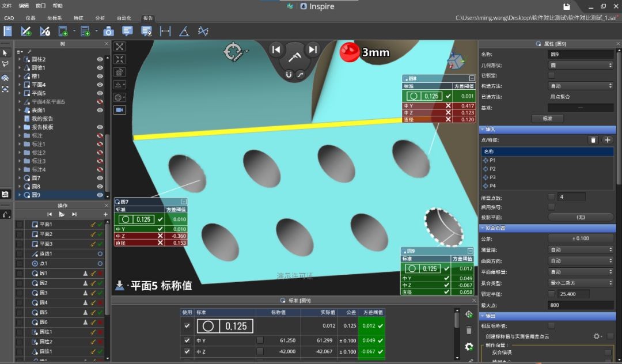622x364 pixels.
Task: Click the camera screenshot icon in the toolbar
Action: pyautogui.click(x=108, y=31)
